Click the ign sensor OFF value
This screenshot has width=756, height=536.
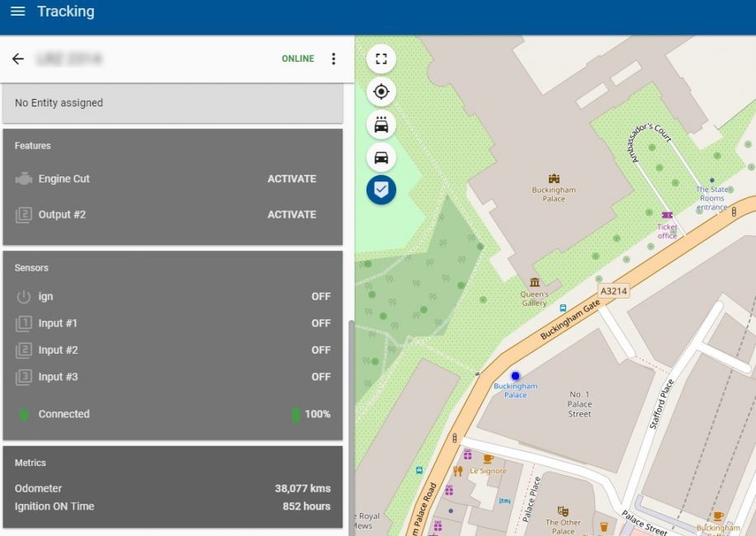pos(320,297)
